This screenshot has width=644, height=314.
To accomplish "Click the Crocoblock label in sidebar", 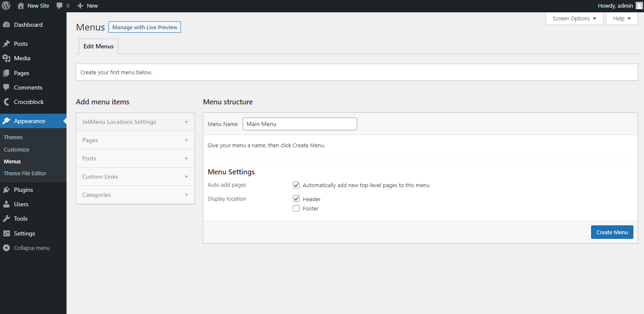I will click(29, 102).
